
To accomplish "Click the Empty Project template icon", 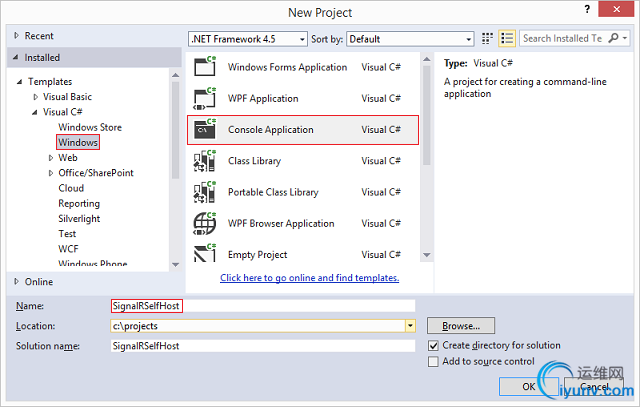I will coord(205,253).
